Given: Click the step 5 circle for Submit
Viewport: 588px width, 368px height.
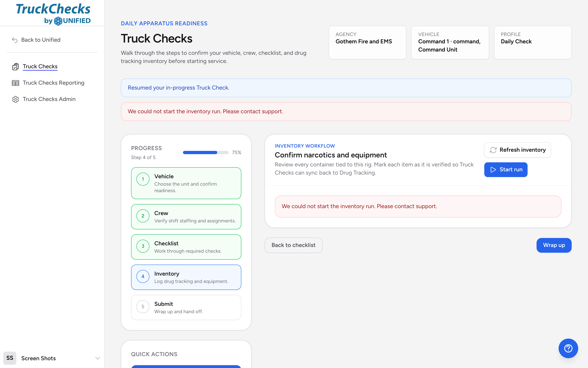Looking at the screenshot, I should tap(143, 307).
